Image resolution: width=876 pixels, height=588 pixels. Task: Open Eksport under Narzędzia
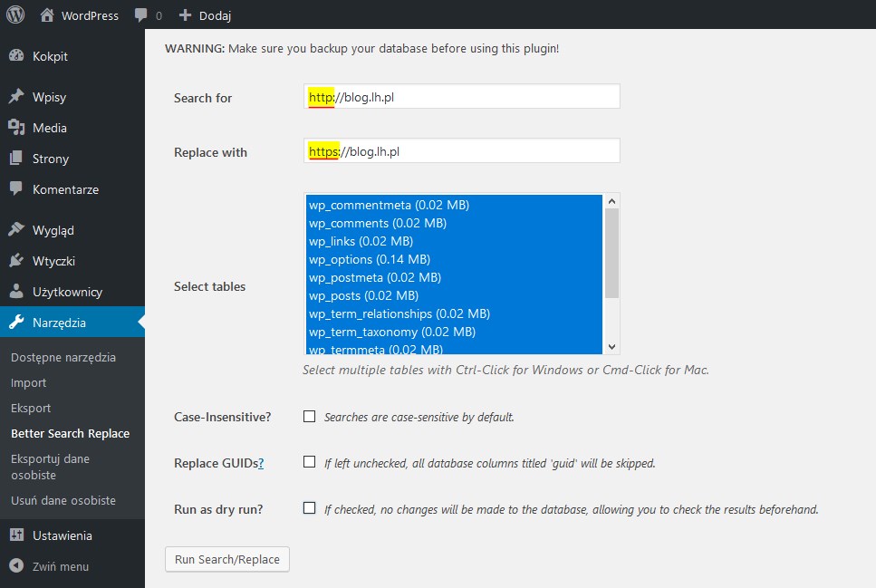(31, 408)
